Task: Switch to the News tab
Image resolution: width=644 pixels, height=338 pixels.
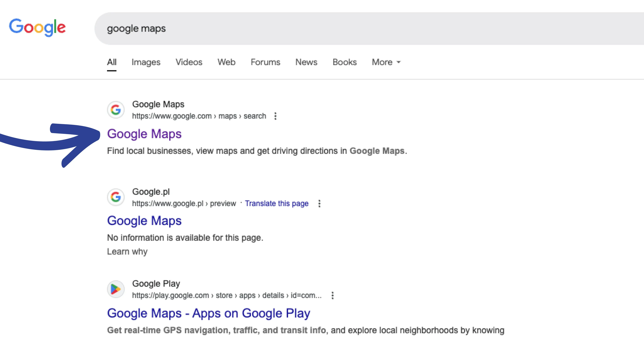Action: click(x=306, y=62)
